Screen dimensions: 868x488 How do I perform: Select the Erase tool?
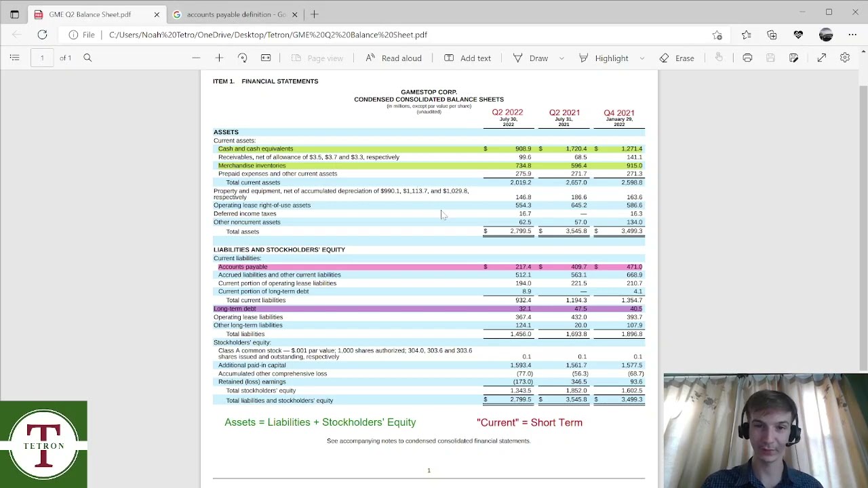click(677, 58)
